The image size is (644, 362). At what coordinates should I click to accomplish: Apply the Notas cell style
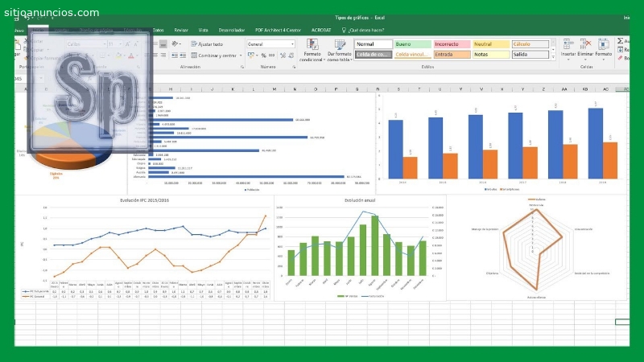[x=491, y=55]
